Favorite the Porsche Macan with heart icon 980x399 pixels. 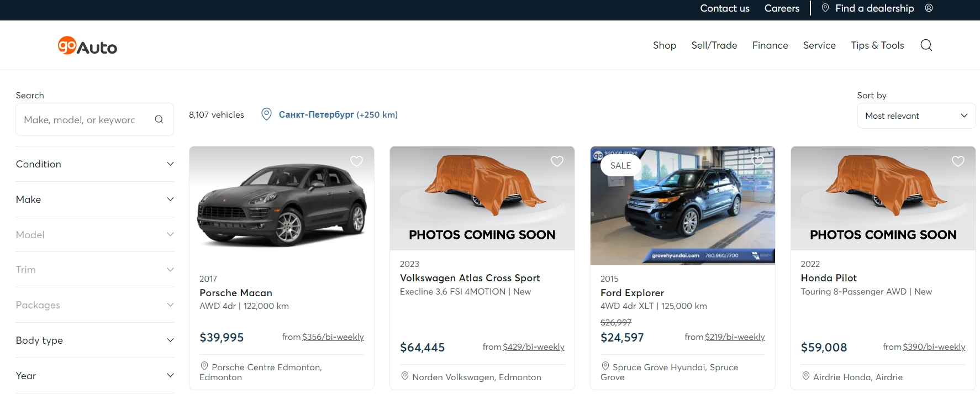(x=357, y=161)
